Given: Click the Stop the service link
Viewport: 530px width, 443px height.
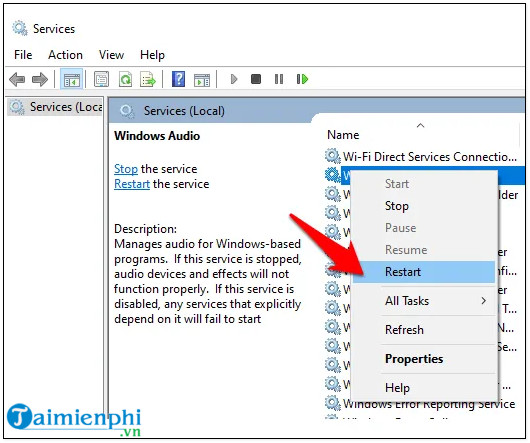Looking at the screenshot, I should (x=126, y=169).
